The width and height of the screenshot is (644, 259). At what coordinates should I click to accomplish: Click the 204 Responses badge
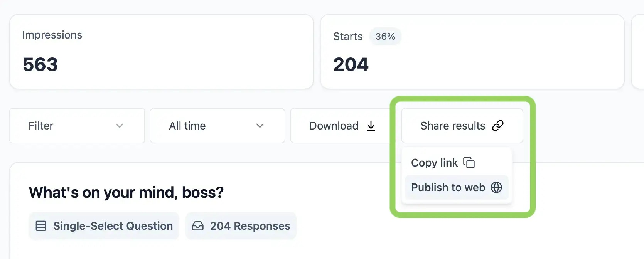coord(241,226)
